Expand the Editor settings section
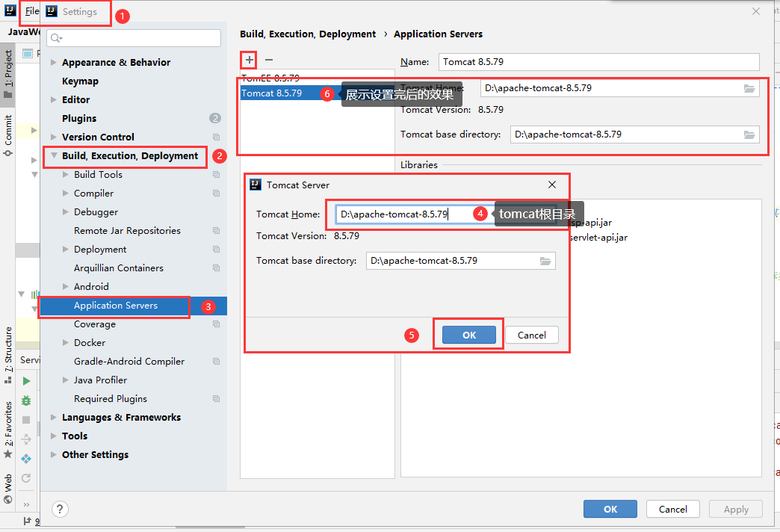The height and width of the screenshot is (532, 780). [53, 99]
